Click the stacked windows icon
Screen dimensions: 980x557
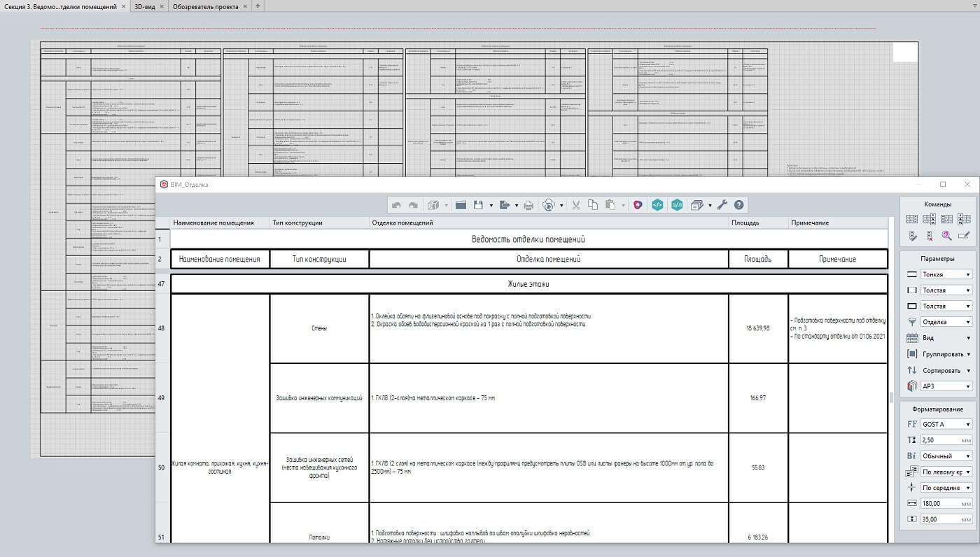(696, 205)
